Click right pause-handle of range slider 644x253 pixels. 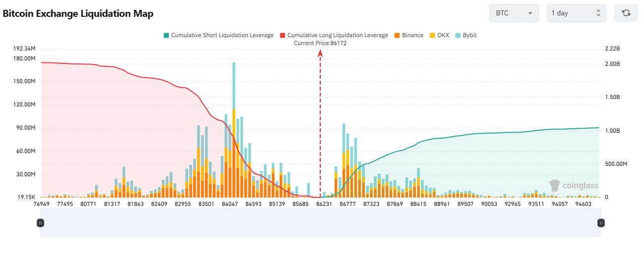601,223
